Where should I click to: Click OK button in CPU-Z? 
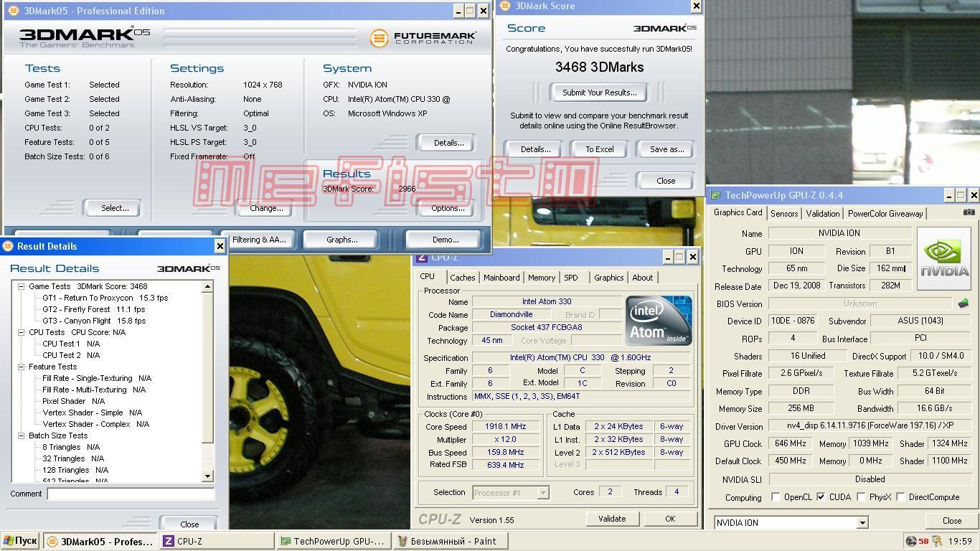[670, 519]
